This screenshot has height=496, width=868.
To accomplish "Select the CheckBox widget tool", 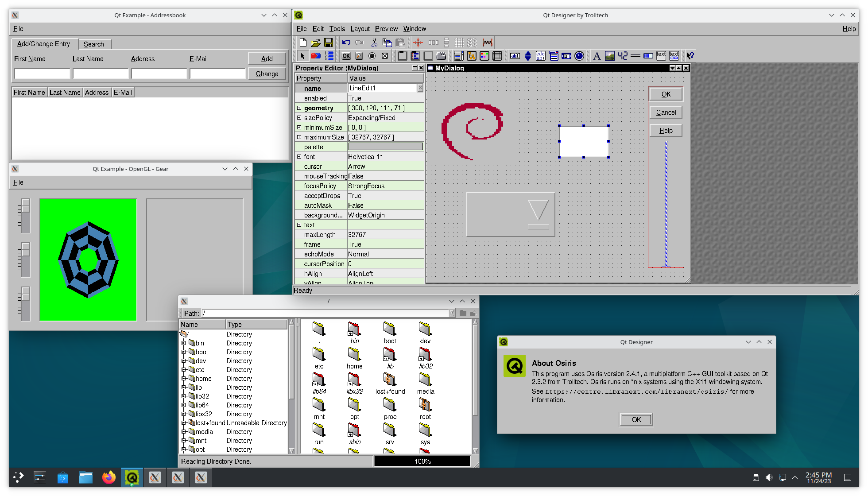I will point(385,56).
